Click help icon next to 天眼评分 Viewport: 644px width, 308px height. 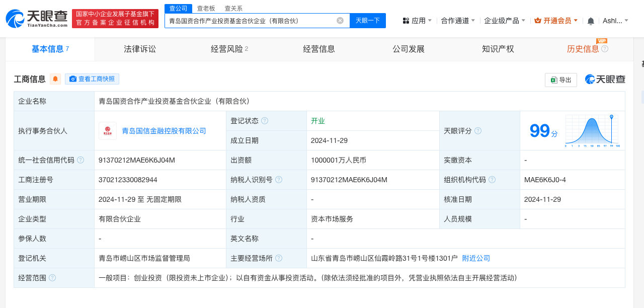coord(478,131)
